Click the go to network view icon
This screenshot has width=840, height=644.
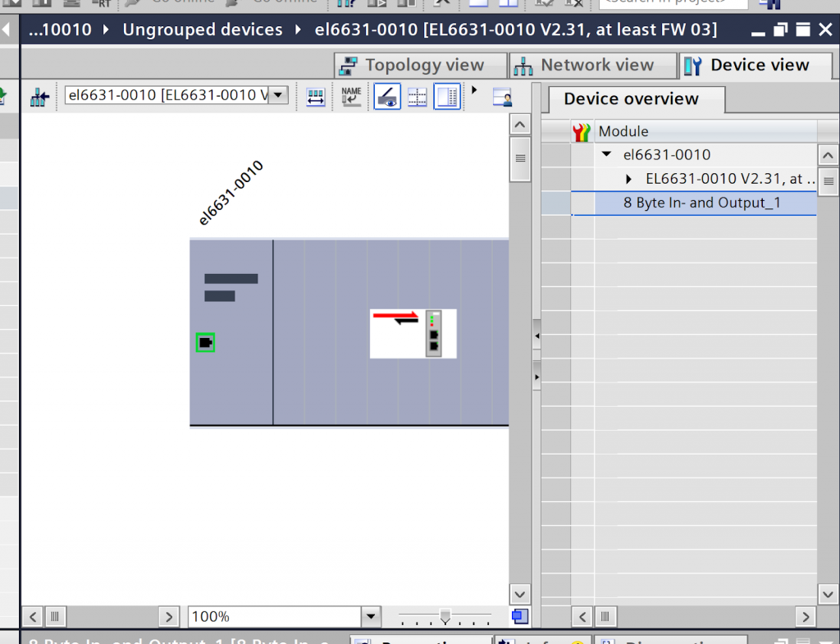(39, 98)
